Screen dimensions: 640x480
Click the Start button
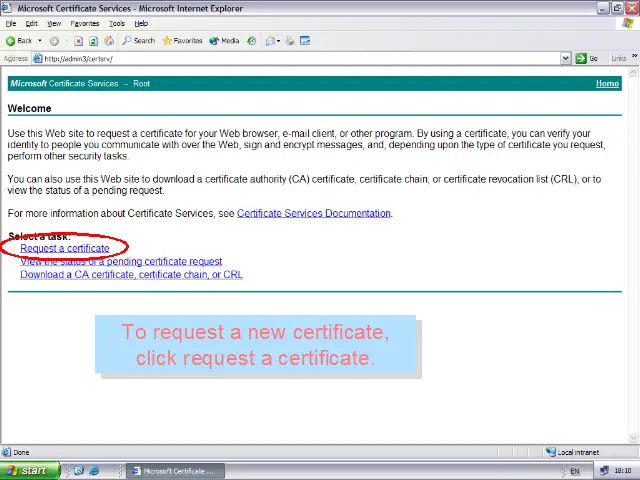pyautogui.click(x=30, y=471)
